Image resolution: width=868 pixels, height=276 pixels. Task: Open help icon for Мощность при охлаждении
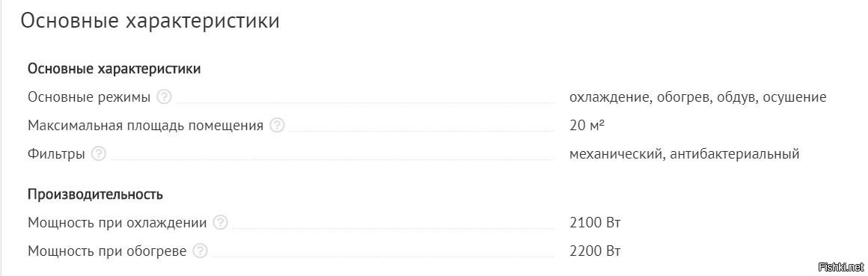[x=220, y=223]
